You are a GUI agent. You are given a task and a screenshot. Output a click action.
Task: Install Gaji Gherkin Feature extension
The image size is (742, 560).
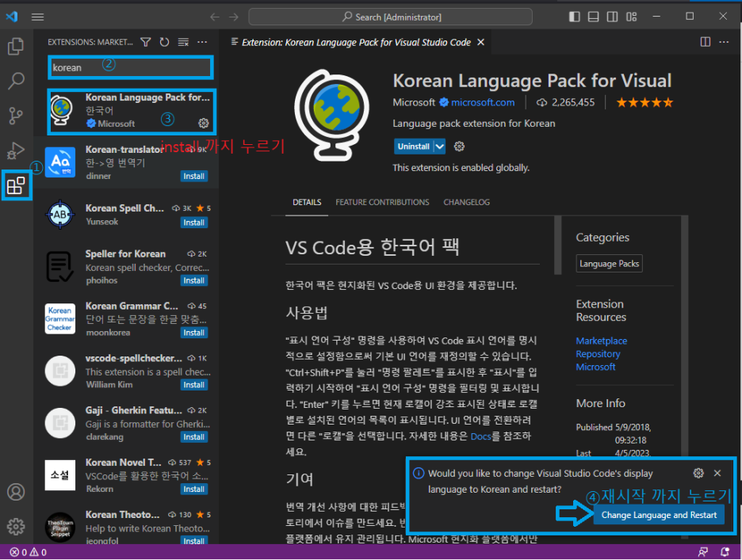coord(194,437)
